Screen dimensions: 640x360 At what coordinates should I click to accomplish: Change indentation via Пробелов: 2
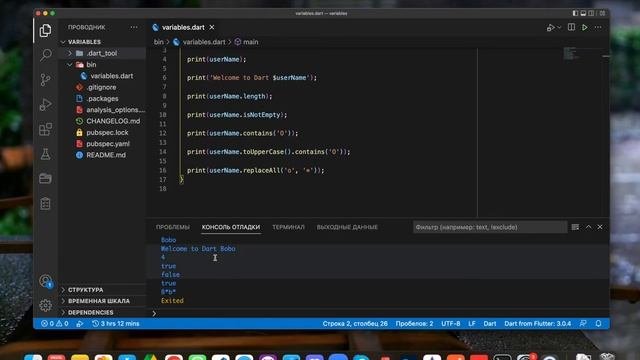[414, 324]
